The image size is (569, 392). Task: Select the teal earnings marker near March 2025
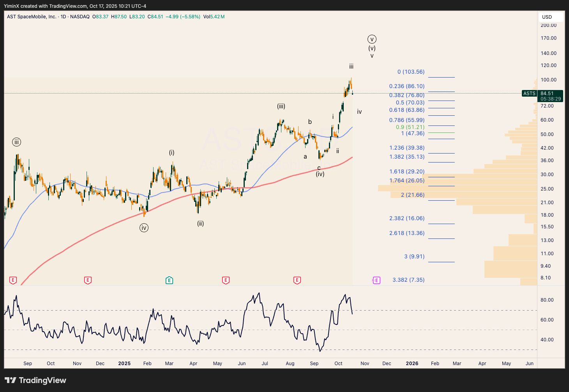click(169, 280)
